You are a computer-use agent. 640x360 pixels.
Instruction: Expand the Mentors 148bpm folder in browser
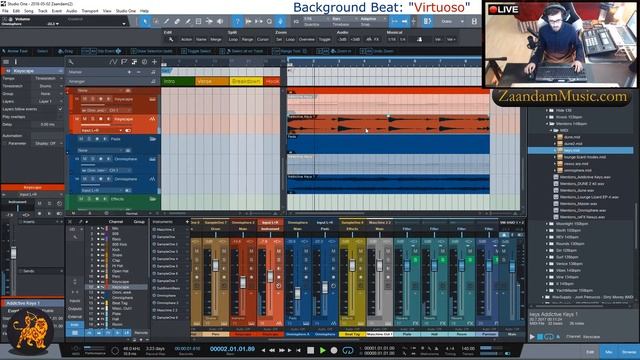click(547, 124)
